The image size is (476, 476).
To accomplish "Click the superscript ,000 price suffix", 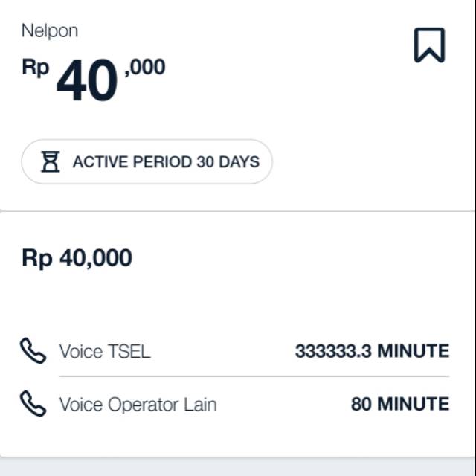I will (145, 68).
